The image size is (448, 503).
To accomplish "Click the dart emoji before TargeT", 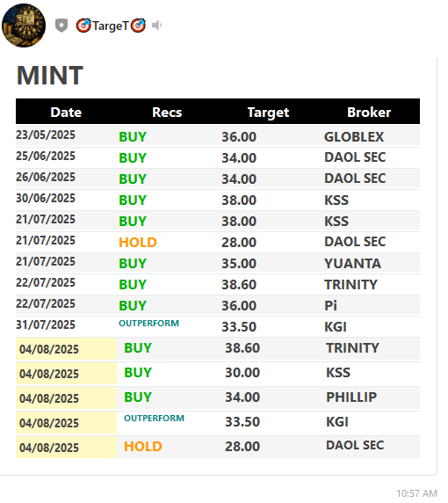I will (x=83, y=26).
